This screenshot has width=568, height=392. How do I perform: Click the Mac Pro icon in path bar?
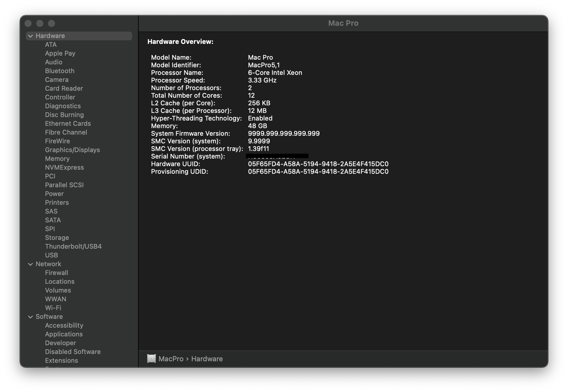click(151, 359)
